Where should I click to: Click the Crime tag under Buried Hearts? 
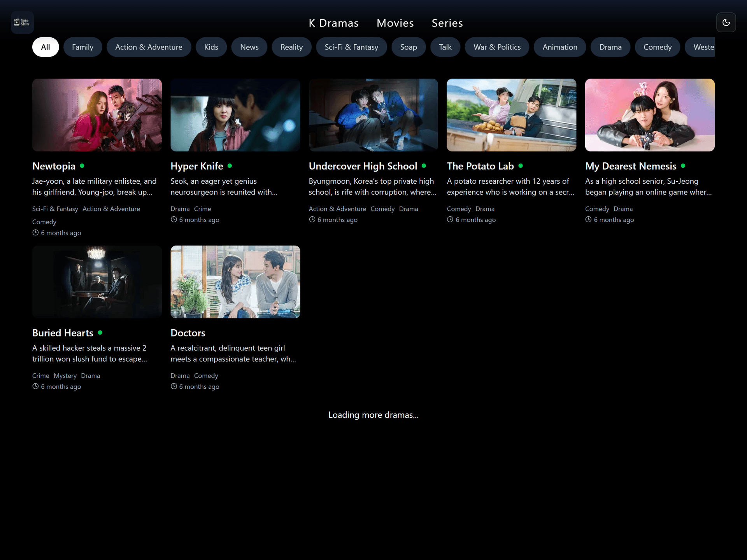40,376
